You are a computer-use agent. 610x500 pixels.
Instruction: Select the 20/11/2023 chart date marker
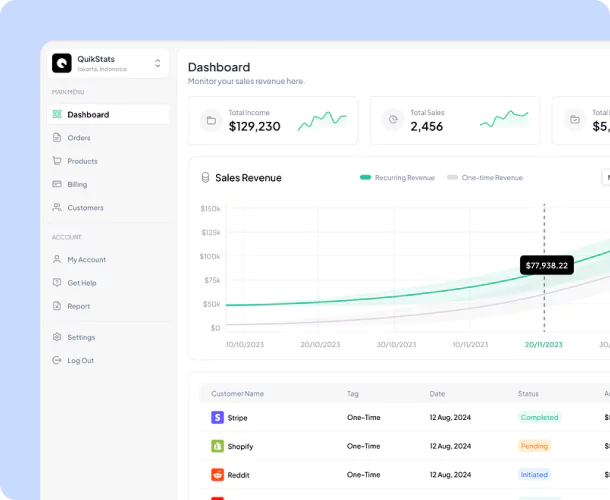(x=543, y=344)
